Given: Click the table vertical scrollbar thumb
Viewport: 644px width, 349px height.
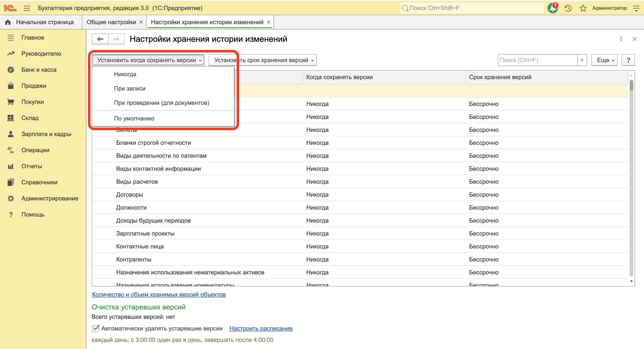Looking at the screenshot, I should tap(631, 85).
